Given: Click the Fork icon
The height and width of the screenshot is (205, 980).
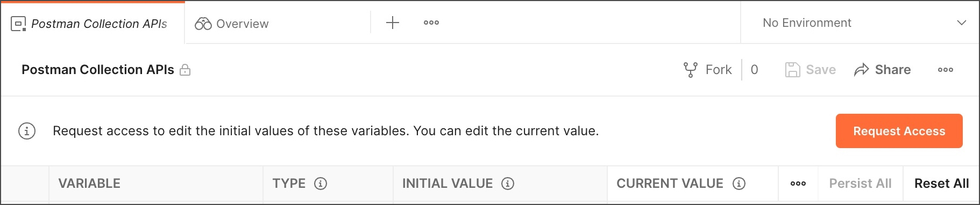Looking at the screenshot, I should (x=690, y=70).
